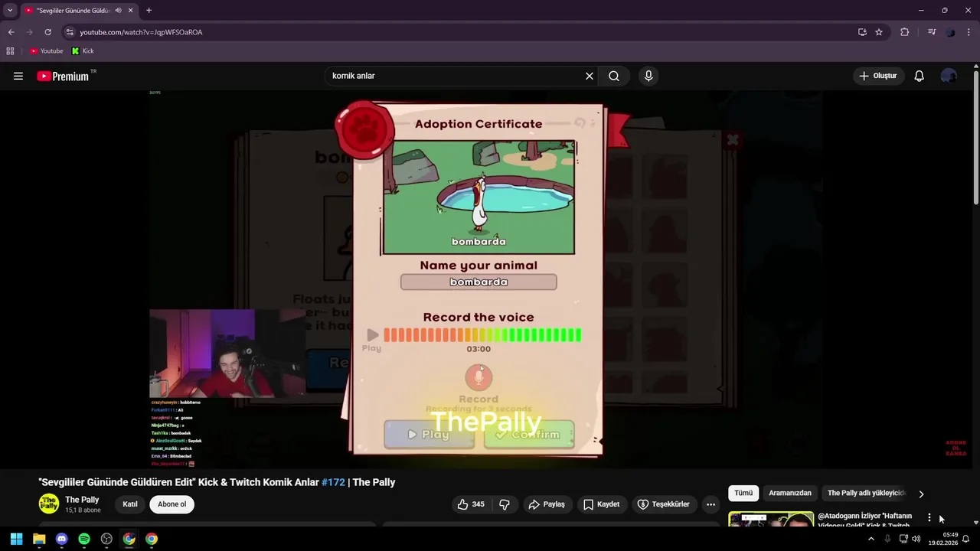The image size is (980, 551).
Task: Go back in browser history
Action: pos(11,32)
